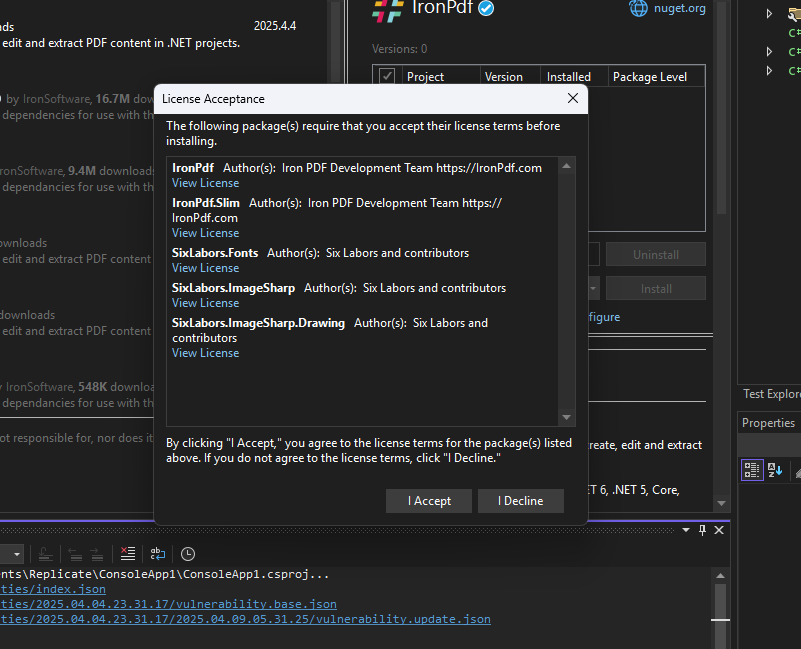Click the Uninstall button
The image size is (801, 649).
click(x=656, y=254)
